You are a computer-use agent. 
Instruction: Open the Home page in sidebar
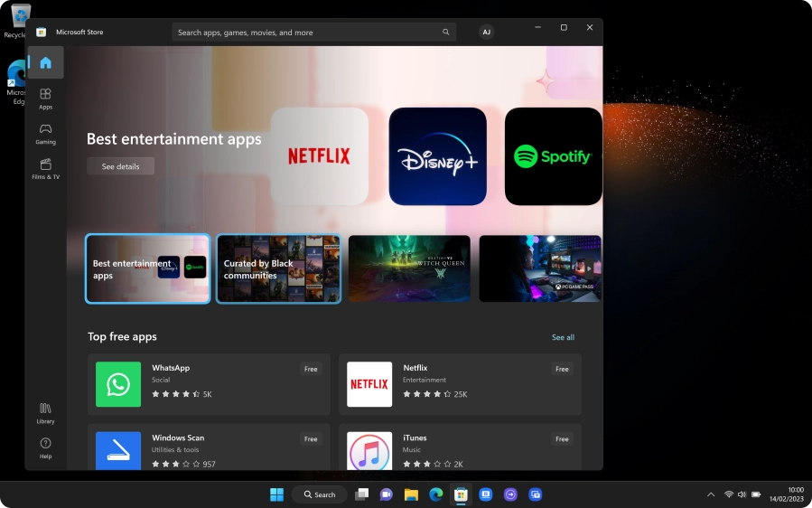click(x=45, y=63)
